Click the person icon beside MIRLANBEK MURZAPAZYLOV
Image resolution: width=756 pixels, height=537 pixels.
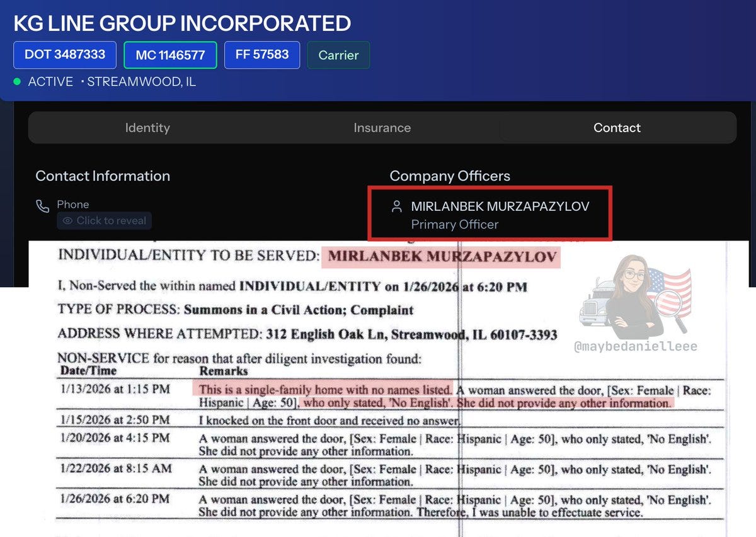396,206
